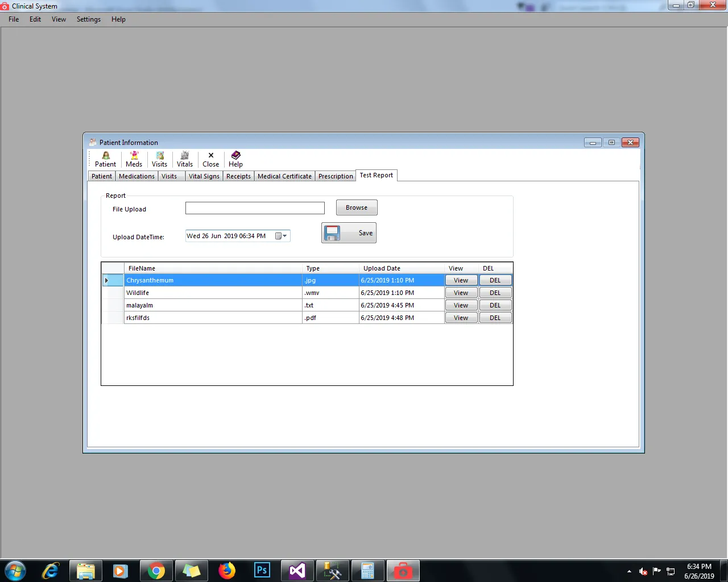Screen dimensions: 728x582
Task: Open the Upload DateTime calendar dropdown
Action: coord(281,236)
